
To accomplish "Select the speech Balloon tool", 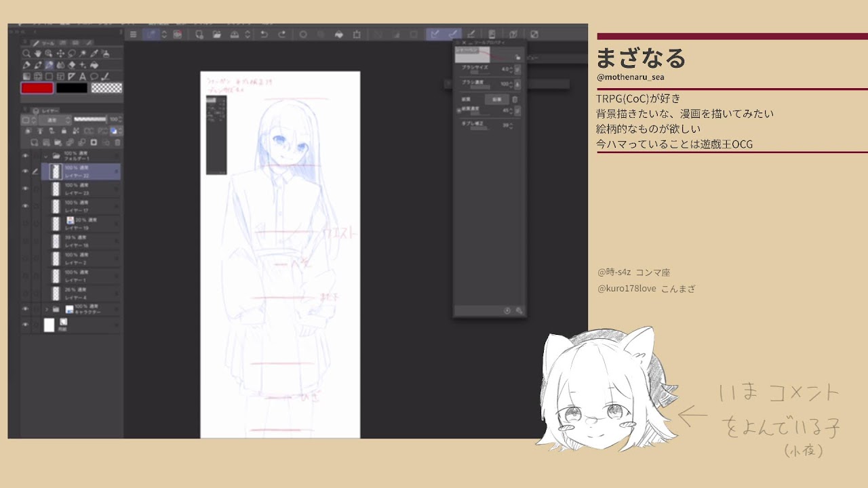I will coord(94,77).
